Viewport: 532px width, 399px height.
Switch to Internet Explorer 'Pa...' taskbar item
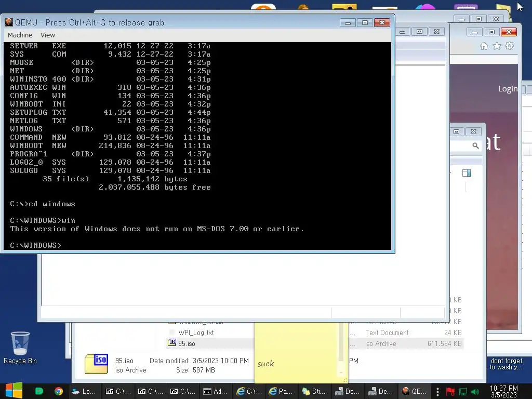click(282, 391)
